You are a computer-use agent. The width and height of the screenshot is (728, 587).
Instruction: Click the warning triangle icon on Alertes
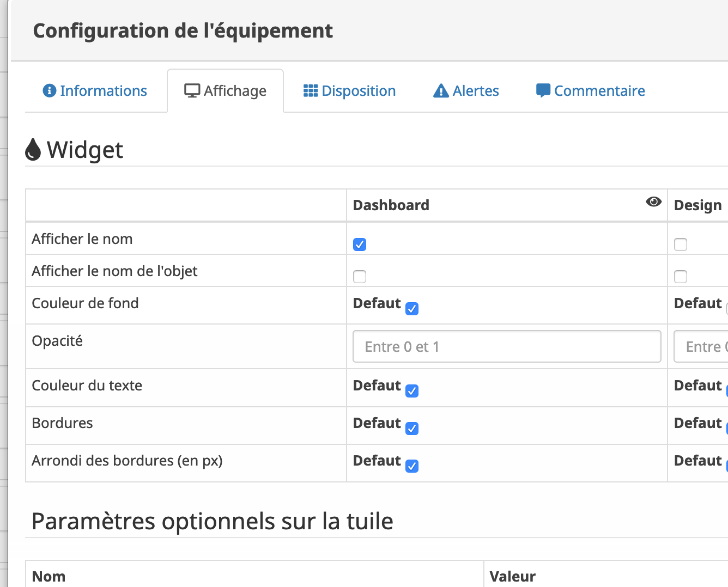tap(441, 91)
